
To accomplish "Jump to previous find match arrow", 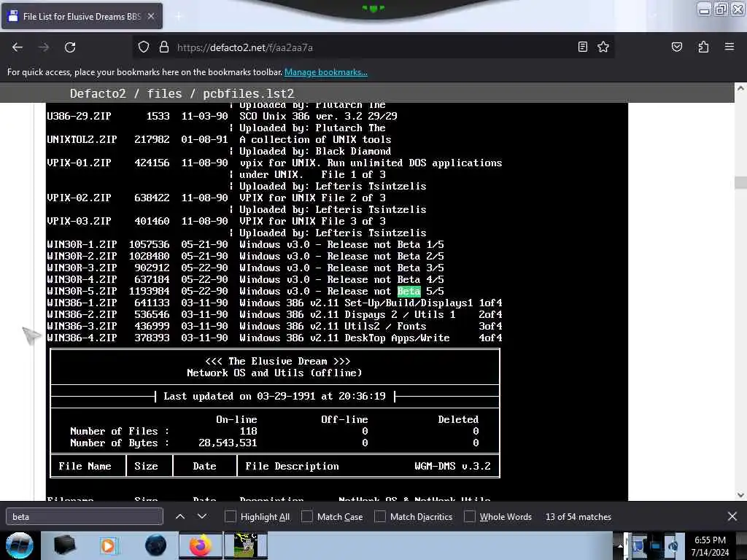I will click(x=180, y=516).
